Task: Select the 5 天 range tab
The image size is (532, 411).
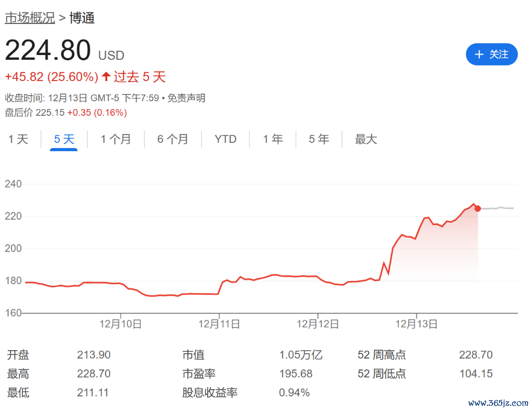Action: tap(64, 139)
